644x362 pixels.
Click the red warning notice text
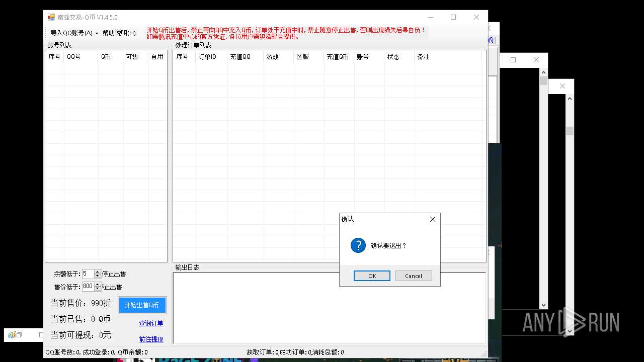(287, 33)
